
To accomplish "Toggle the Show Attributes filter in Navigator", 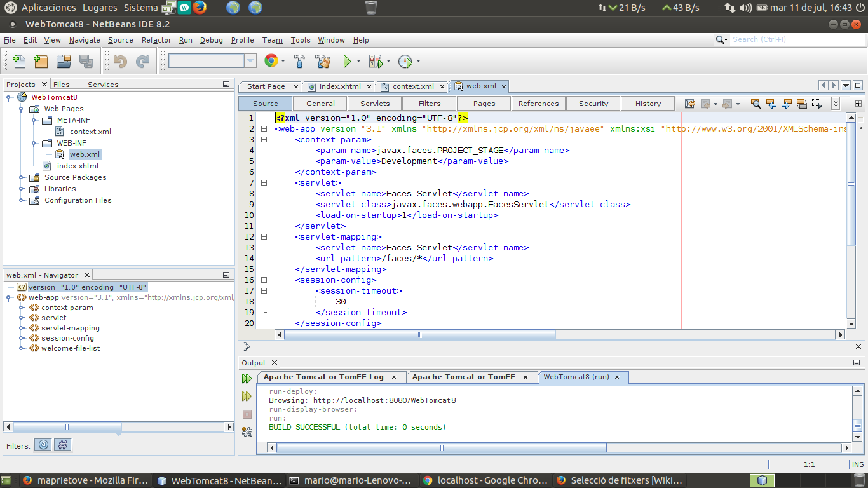I will [43, 445].
